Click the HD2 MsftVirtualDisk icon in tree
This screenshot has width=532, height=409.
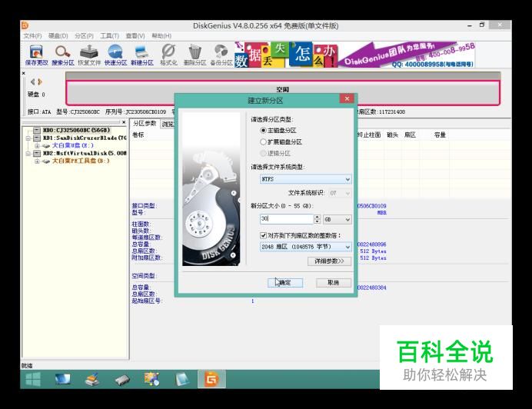point(37,154)
